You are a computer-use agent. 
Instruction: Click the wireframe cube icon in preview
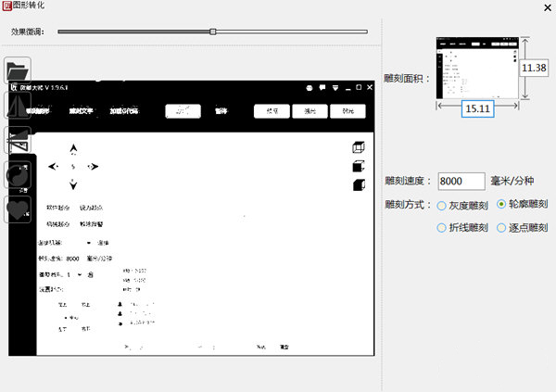pos(358,147)
